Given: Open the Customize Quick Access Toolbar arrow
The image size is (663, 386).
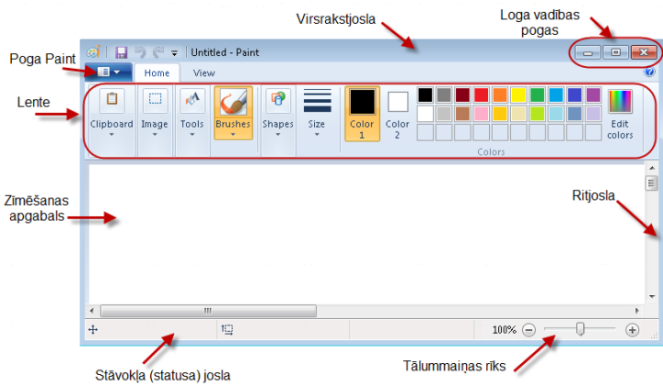Looking at the screenshot, I should click(x=174, y=53).
